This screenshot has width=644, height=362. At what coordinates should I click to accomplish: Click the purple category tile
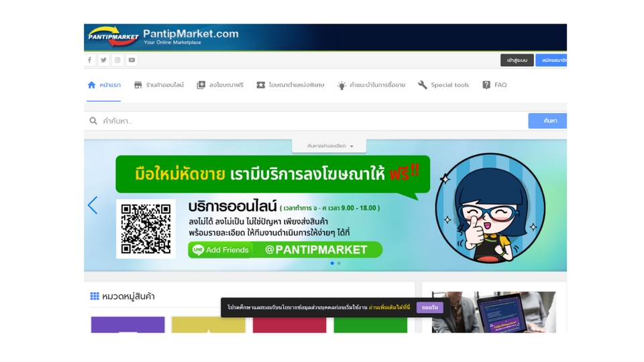click(x=127, y=324)
